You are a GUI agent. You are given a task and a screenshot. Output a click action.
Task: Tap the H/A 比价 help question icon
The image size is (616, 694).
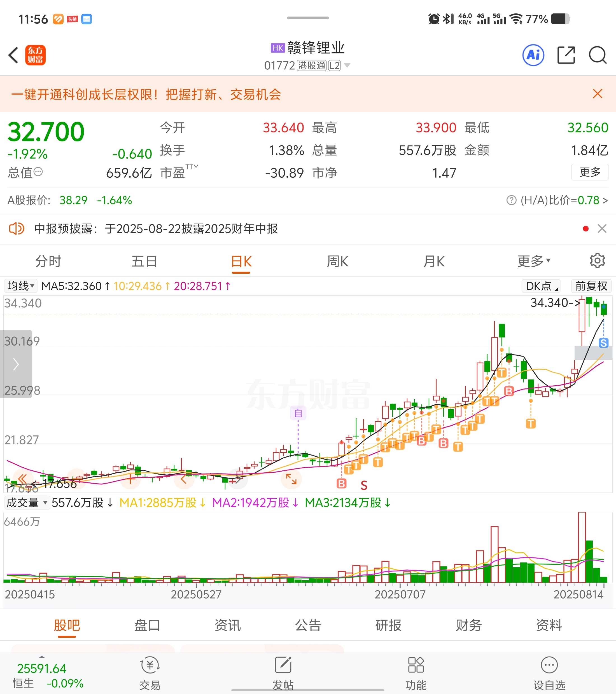(511, 200)
